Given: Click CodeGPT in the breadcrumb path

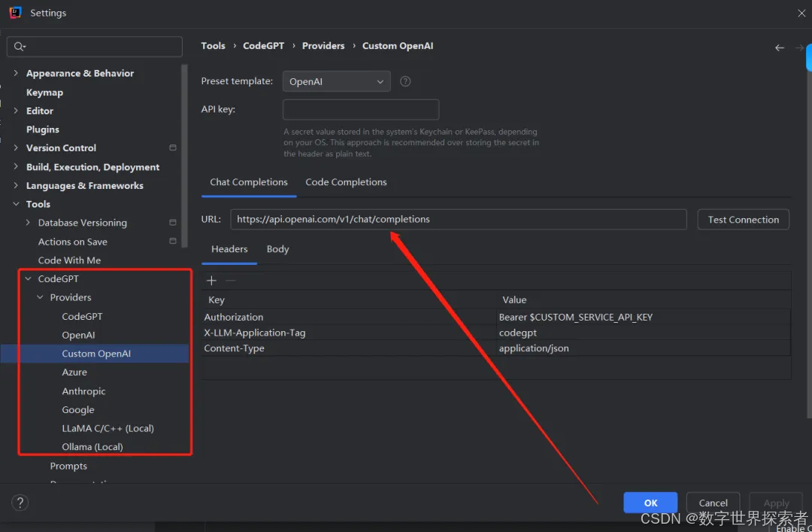Looking at the screenshot, I should pyautogui.click(x=264, y=46).
